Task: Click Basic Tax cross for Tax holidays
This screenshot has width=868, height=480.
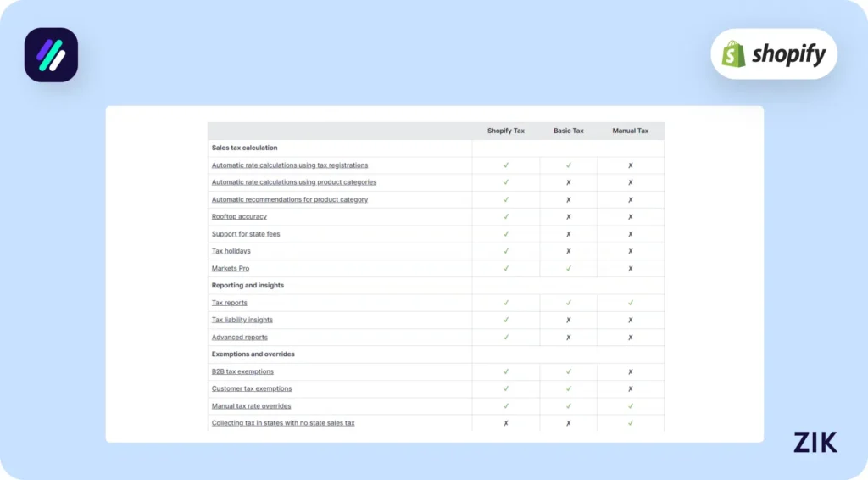Action: click(x=569, y=251)
